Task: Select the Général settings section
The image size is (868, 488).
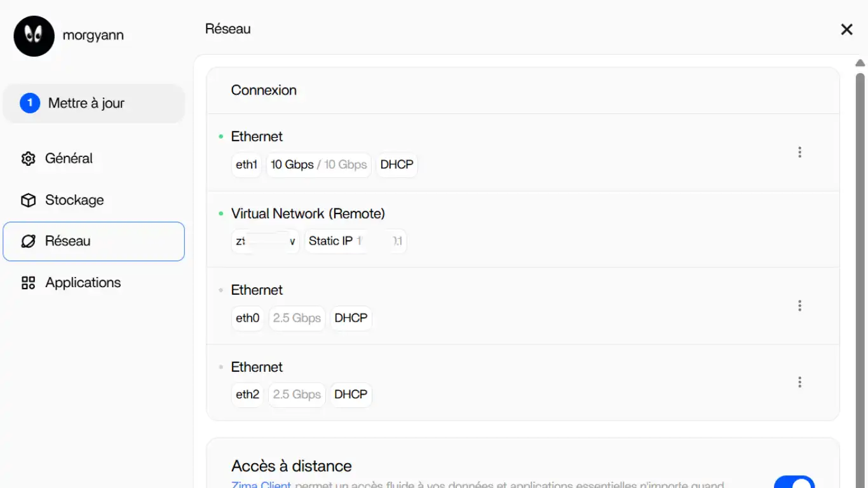Action: click(x=69, y=159)
